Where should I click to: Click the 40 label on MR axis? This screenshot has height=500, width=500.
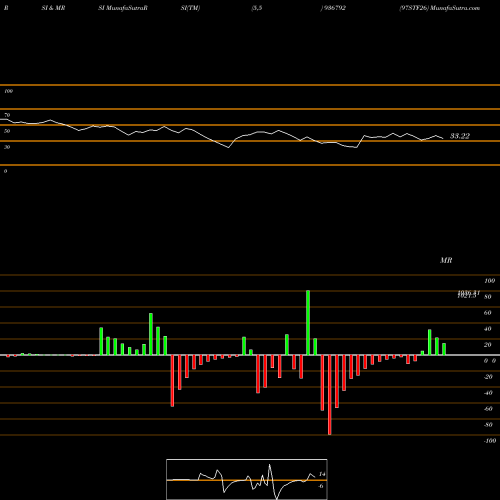coord(487,329)
